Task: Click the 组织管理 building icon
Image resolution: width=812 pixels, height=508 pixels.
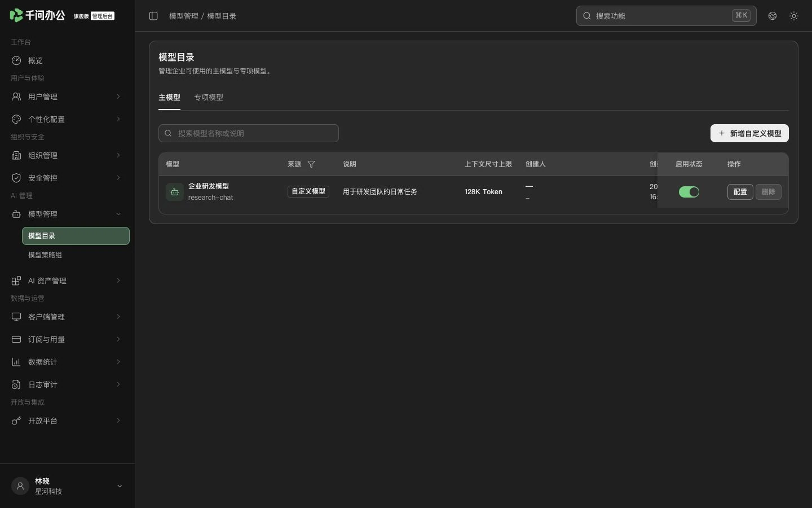Action: [x=16, y=155]
